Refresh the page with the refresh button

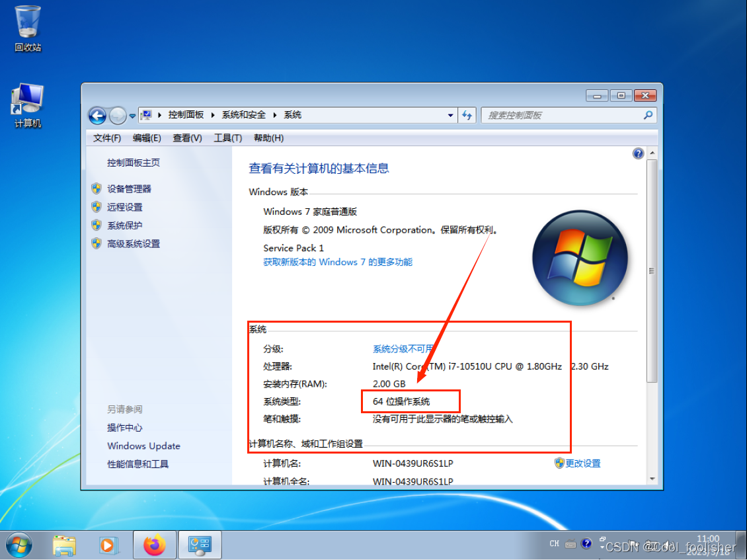point(467,115)
